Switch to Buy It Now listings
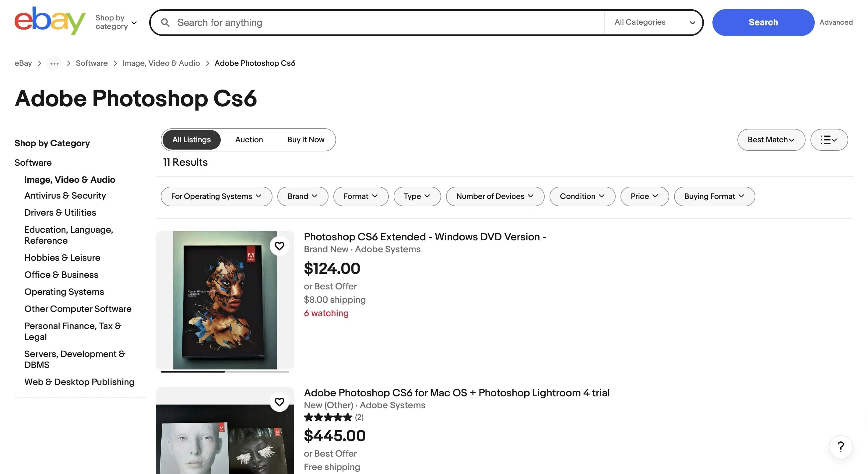The height and width of the screenshot is (474, 868). point(305,140)
